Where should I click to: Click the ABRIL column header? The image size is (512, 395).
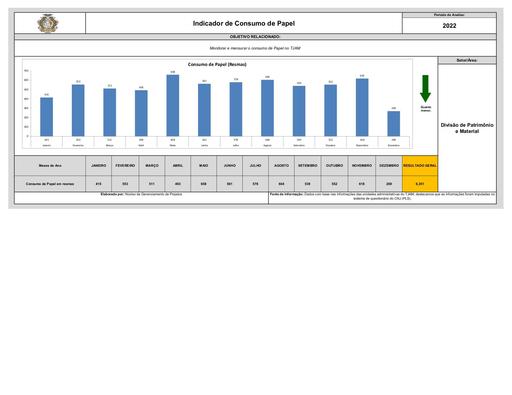coord(178,166)
